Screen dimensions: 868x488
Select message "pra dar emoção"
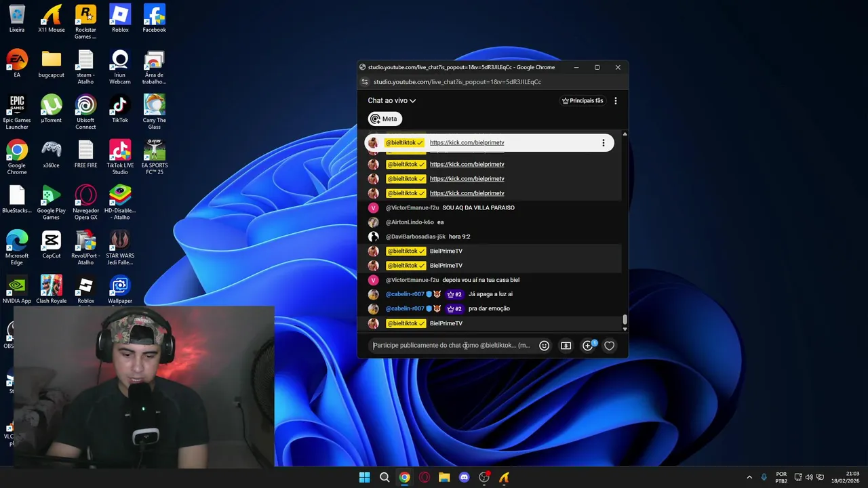tap(489, 308)
